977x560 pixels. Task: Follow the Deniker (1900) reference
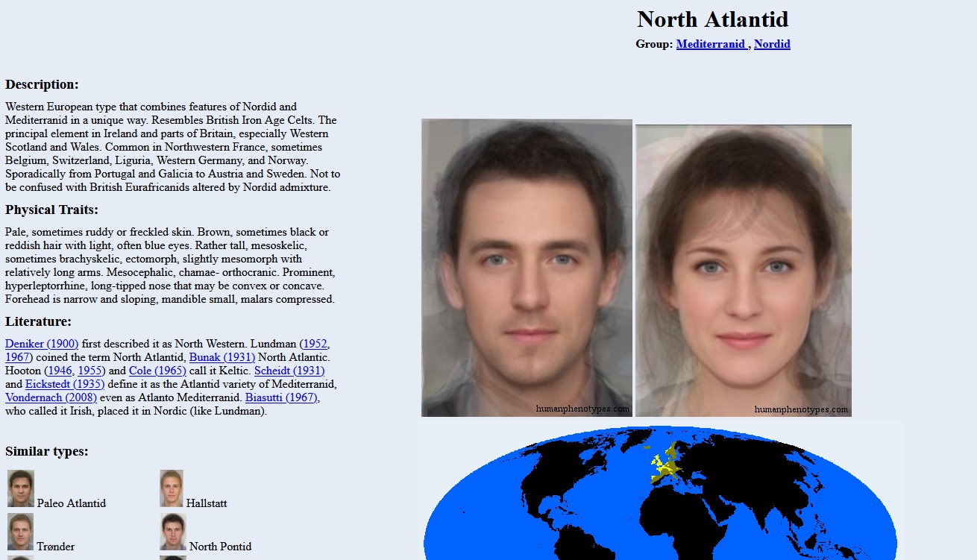pyautogui.click(x=42, y=344)
